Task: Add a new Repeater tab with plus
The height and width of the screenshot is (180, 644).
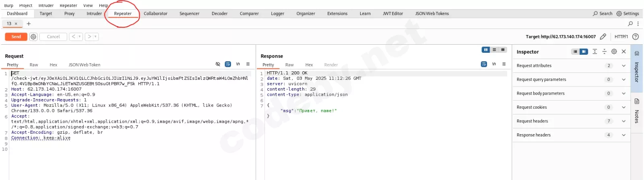Action: pyautogui.click(x=29, y=23)
